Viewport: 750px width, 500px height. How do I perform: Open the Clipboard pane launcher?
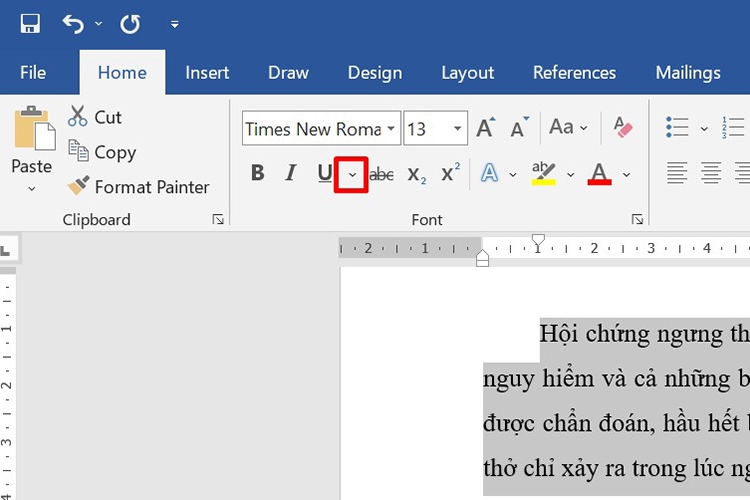pyautogui.click(x=218, y=219)
